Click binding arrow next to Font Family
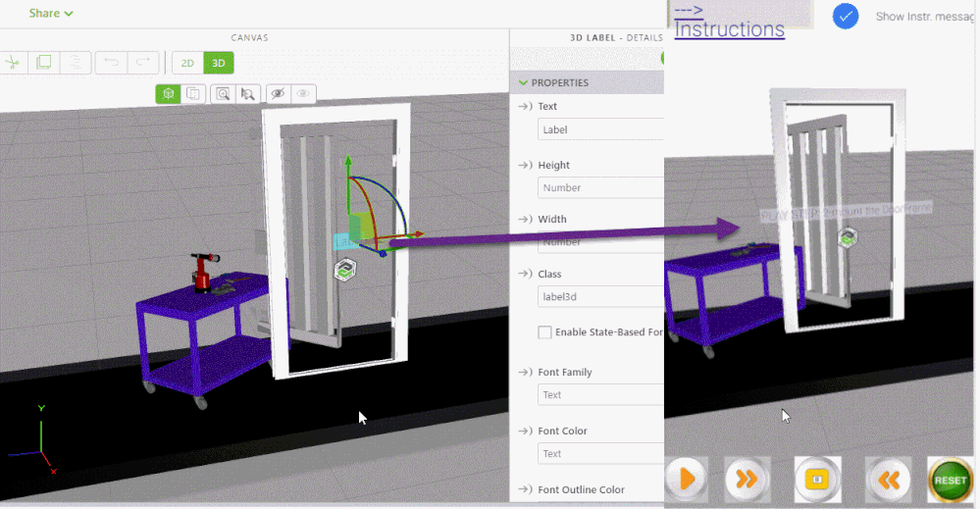 pos(525,372)
